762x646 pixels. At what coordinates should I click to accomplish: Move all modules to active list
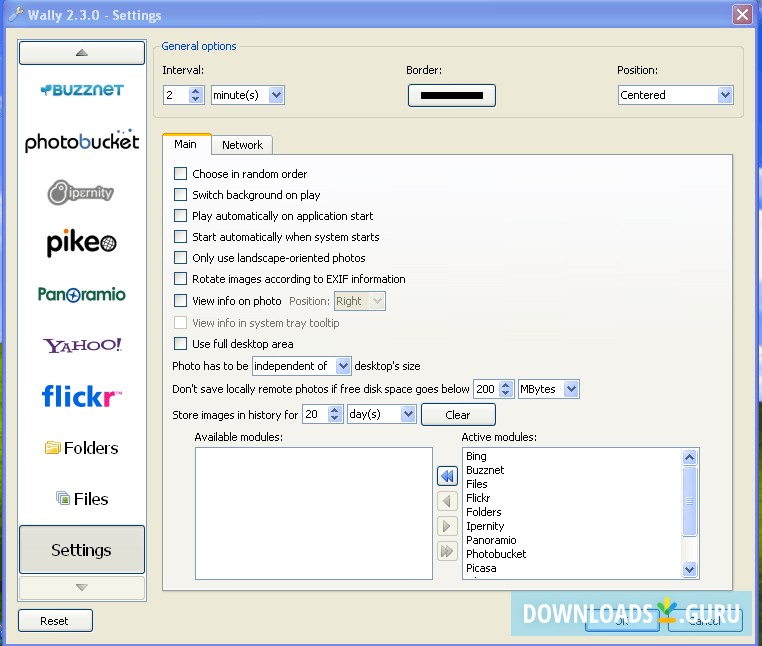click(x=447, y=551)
